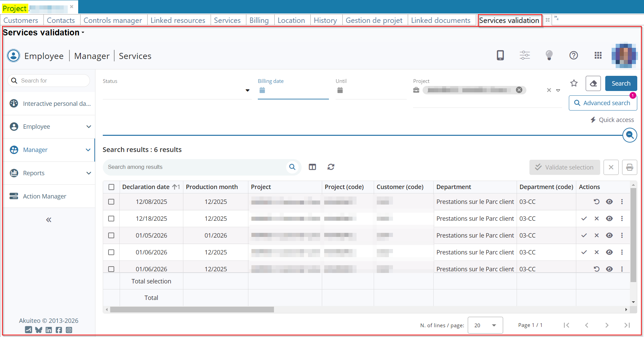The height and width of the screenshot is (337, 644).
Task: Click the print icon button
Action: (x=629, y=167)
